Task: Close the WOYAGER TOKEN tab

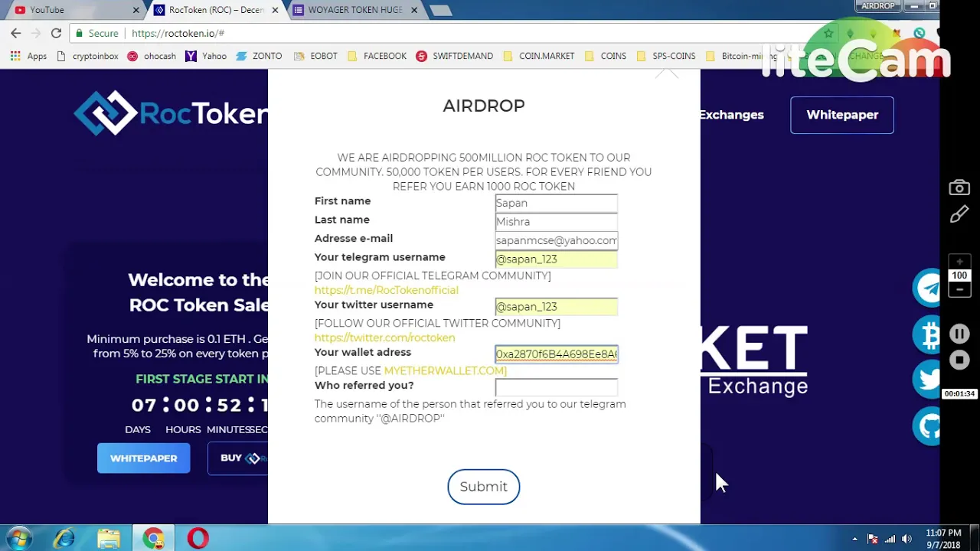Action: coord(414,10)
